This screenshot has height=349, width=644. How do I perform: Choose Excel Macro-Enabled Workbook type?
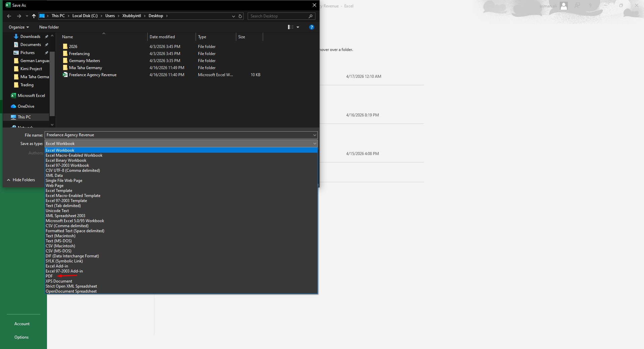pyautogui.click(x=181, y=155)
